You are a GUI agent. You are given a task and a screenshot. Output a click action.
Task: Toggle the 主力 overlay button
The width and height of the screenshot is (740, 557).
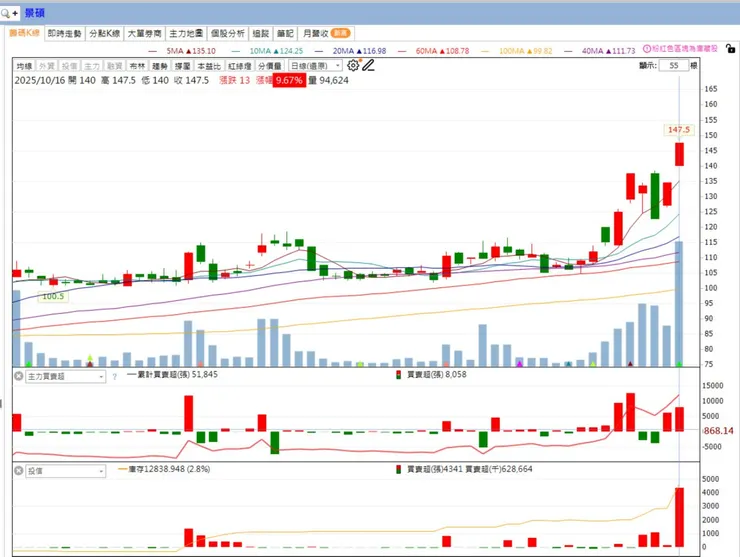pos(92,66)
